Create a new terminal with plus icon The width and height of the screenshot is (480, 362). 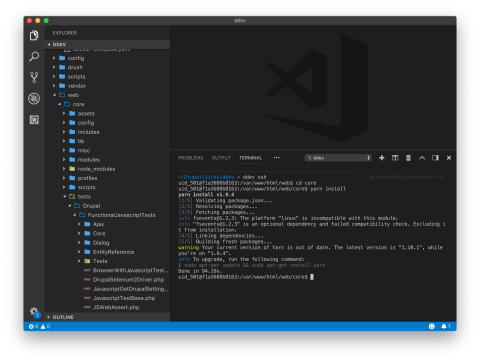[382, 158]
